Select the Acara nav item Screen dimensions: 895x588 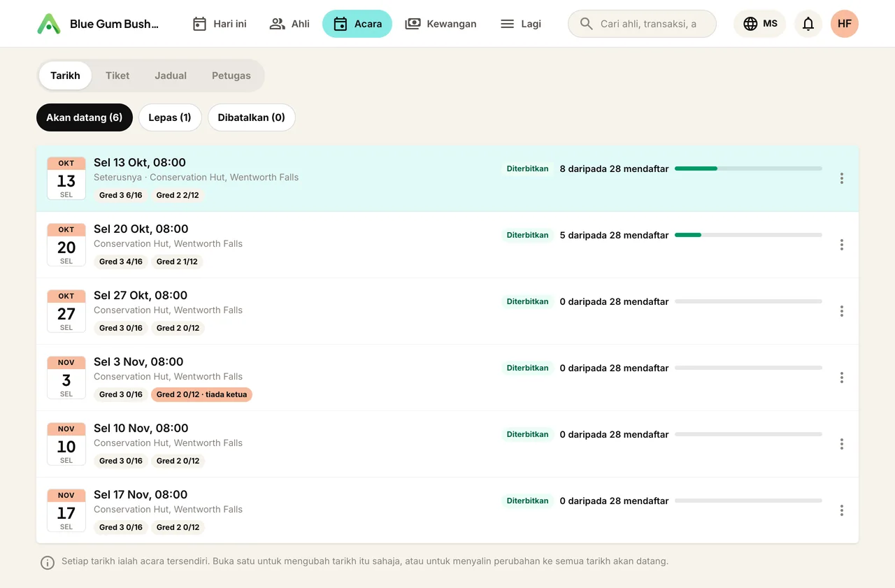[x=357, y=24]
